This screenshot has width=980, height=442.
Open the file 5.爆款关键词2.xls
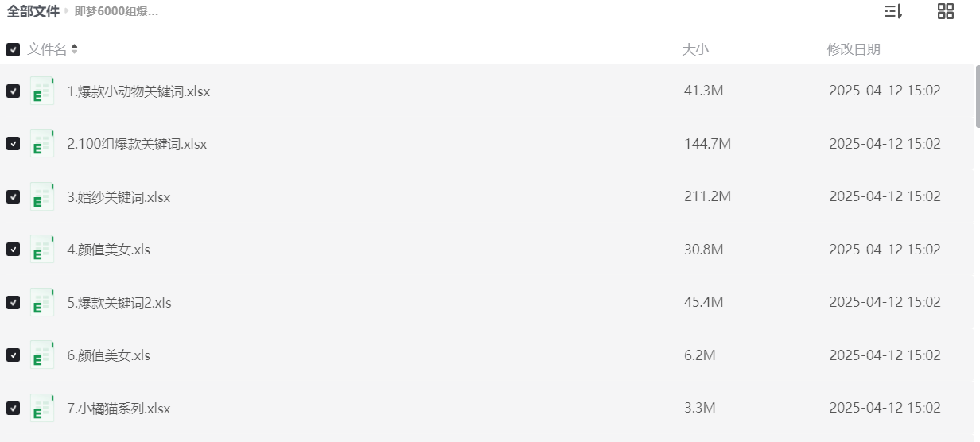point(119,302)
